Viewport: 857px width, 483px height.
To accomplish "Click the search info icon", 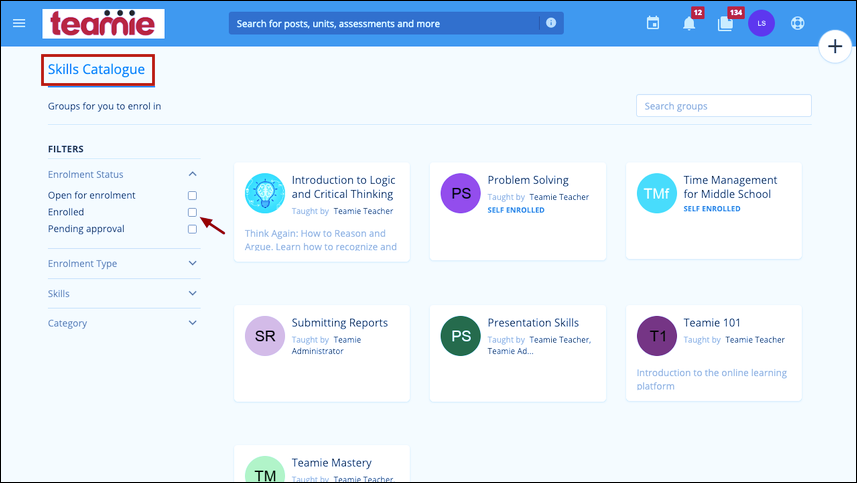I will [551, 23].
